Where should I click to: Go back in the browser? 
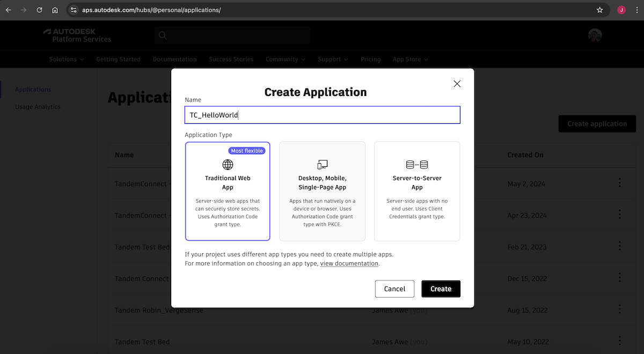pyautogui.click(x=8, y=10)
